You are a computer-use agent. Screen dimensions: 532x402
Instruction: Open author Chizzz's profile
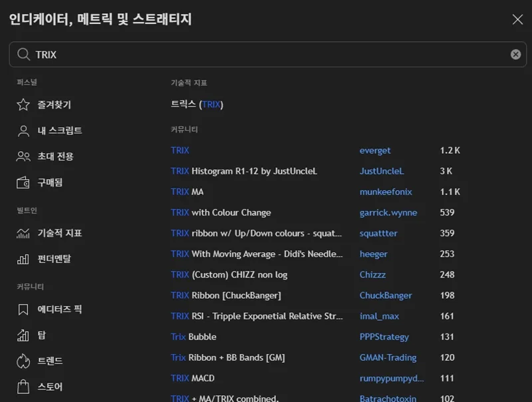click(372, 275)
